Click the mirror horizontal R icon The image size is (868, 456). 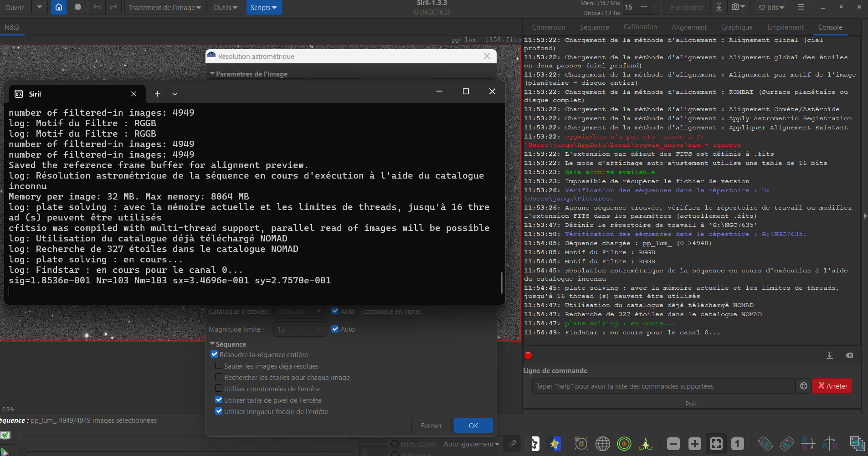point(829,443)
